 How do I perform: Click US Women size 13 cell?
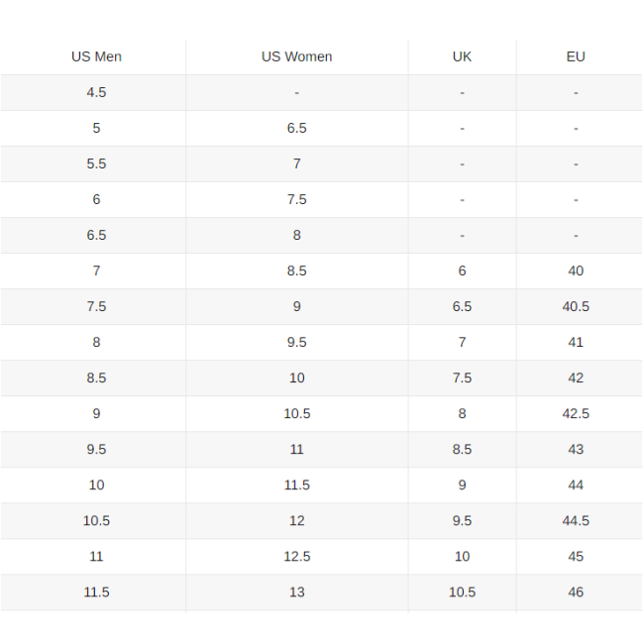click(x=296, y=591)
